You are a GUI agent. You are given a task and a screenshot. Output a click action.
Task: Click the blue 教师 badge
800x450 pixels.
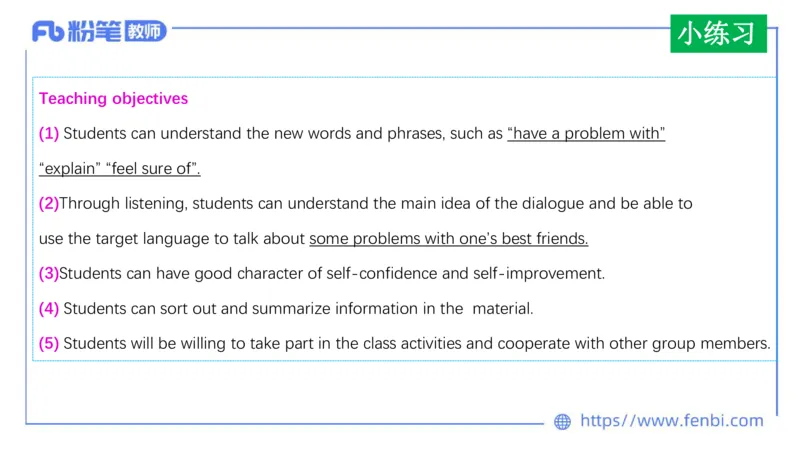click(145, 31)
